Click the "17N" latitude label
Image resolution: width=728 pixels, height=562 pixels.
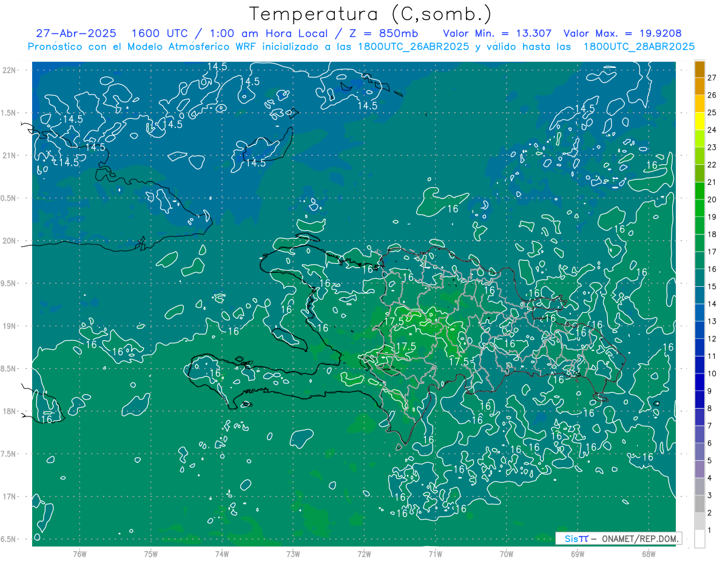[x=9, y=497]
